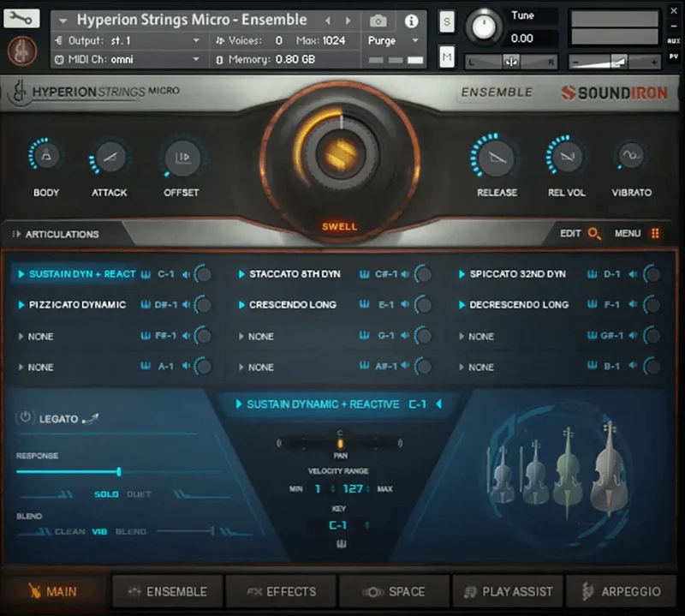Viewport: 685px width, 616px height.
Task: Switch to the Ensemble tab
Action: 168,591
